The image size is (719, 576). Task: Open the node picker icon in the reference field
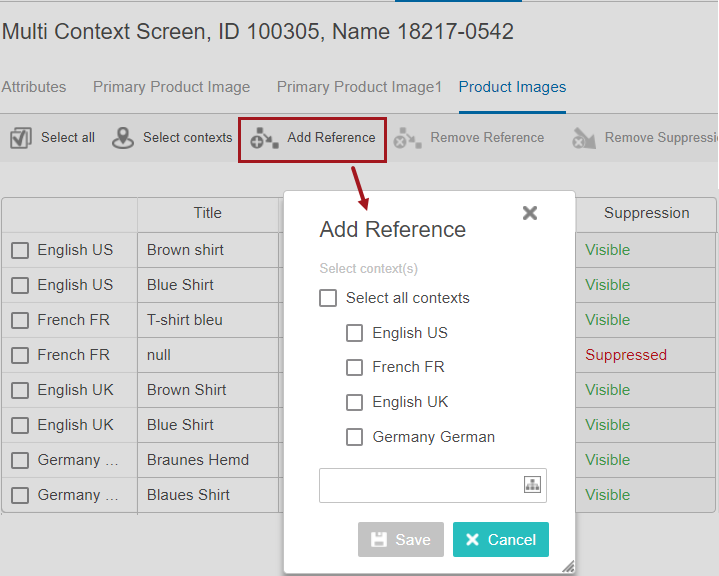[x=532, y=485]
